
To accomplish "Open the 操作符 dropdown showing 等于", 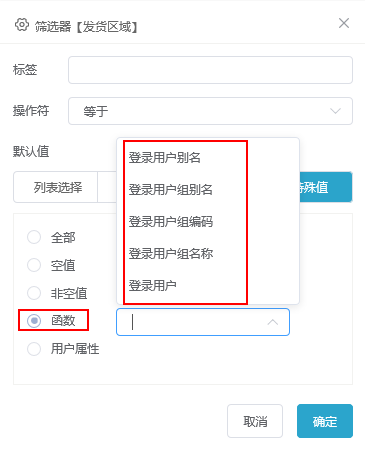I will [x=210, y=111].
